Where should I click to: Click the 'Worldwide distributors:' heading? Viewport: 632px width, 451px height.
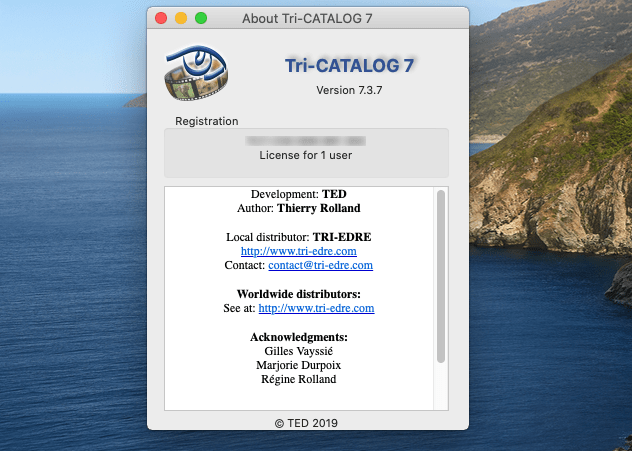(299, 294)
